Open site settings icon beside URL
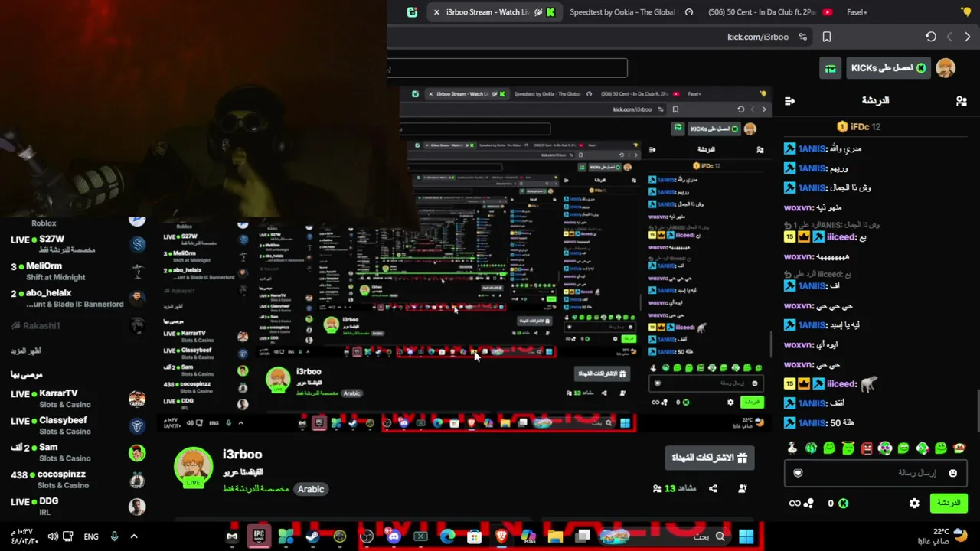This screenshot has width=980, height=551. [x=802, y=37]
